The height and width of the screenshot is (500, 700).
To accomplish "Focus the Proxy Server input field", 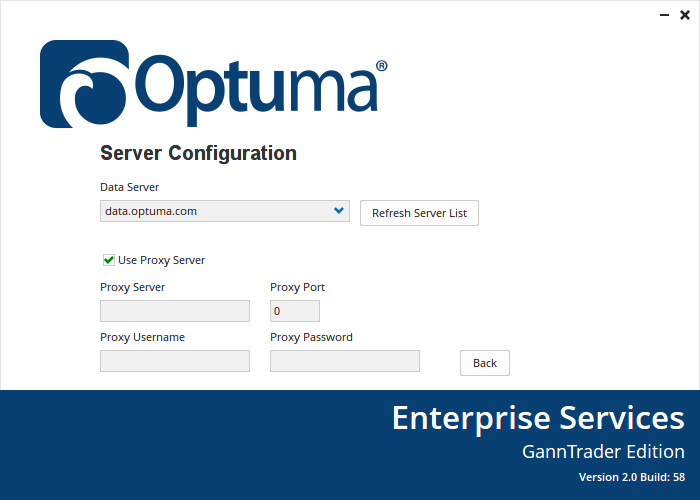I will [175, 311].
